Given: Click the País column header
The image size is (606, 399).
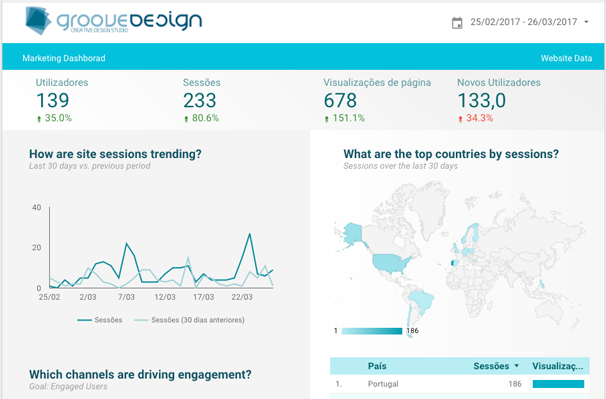Looking at the screenshot, I should pos(377,366).
